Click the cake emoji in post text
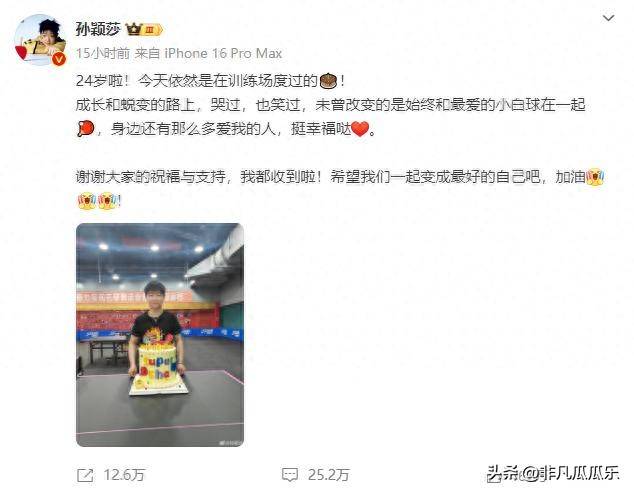 click(328, 81)
